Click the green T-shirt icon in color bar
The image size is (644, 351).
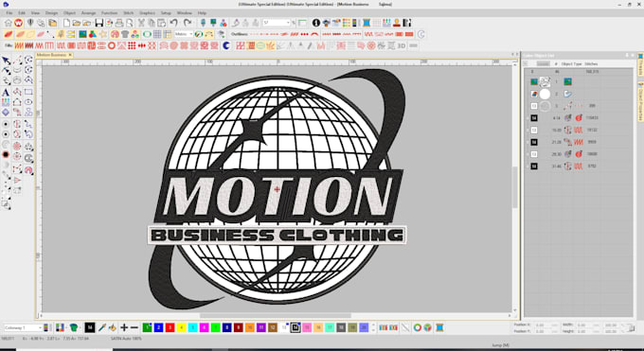click(74, 327)
